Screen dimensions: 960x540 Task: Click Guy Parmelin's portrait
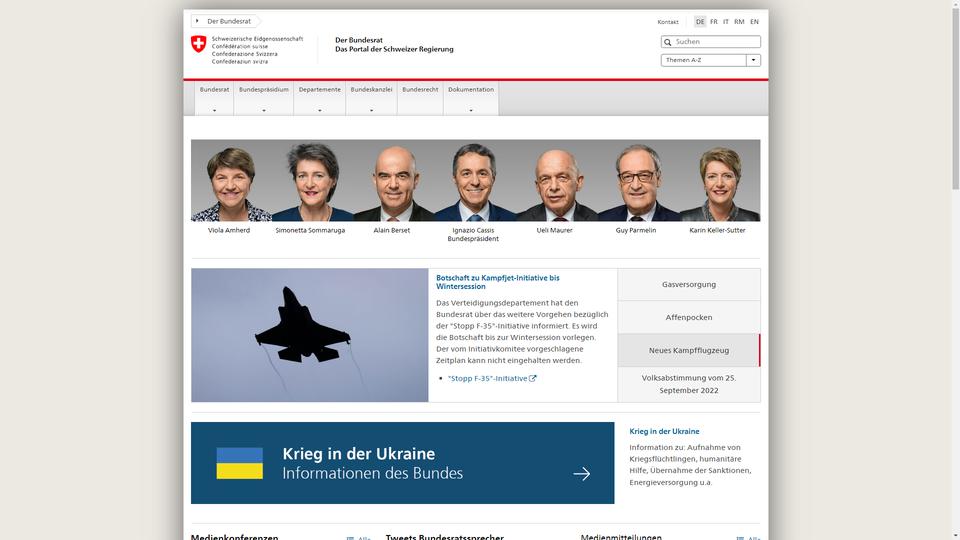(x=638, y=182)
